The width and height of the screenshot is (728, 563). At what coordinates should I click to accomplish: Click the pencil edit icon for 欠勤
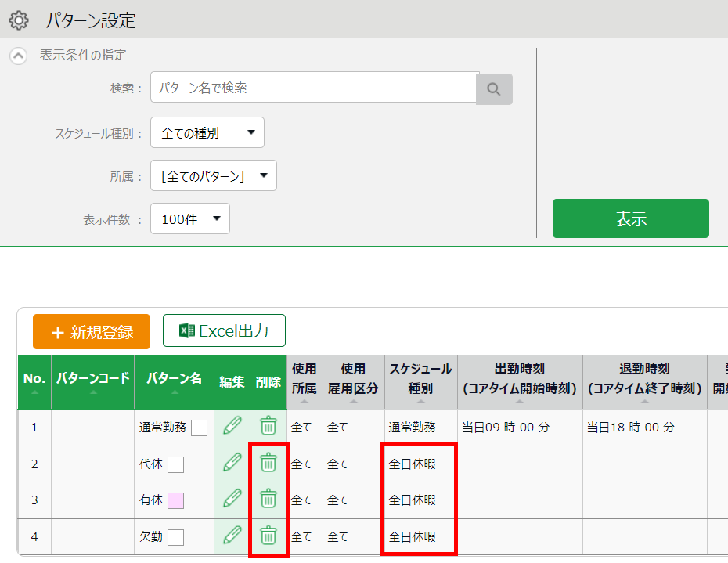(232, 536)
